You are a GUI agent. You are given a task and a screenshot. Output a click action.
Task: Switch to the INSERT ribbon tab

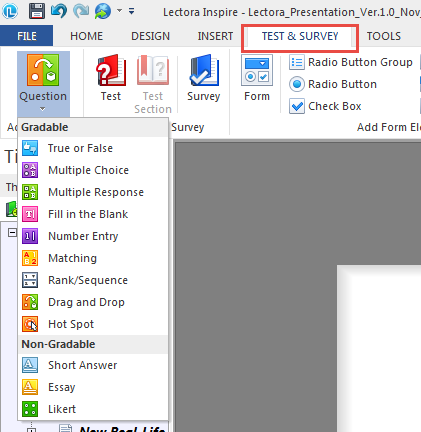coord(215,36)
